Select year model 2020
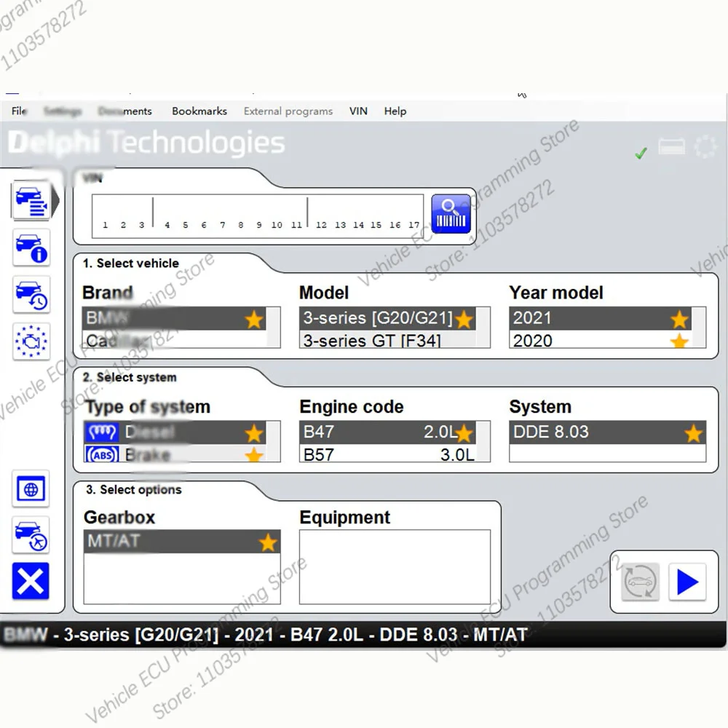This screenshot has width=728, height=728. click(601, 340)
